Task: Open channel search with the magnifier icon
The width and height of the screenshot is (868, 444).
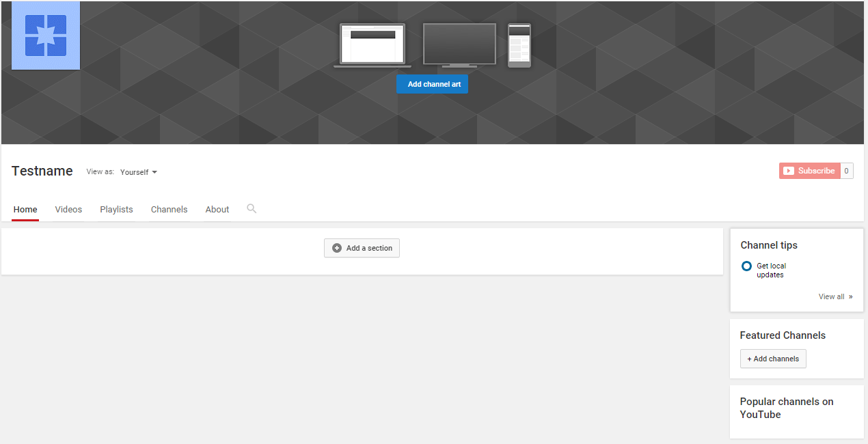Action: coord(251,208)
